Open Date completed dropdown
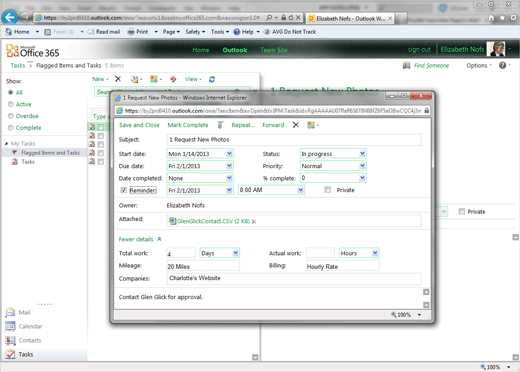The image size is (520, 372). pyautogui.click(x=229, y=178)
